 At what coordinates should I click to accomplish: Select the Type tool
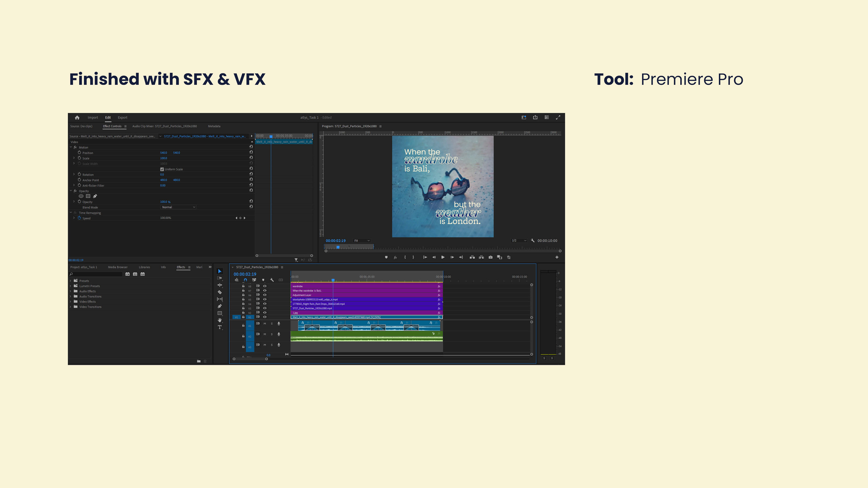coord(220,327)
